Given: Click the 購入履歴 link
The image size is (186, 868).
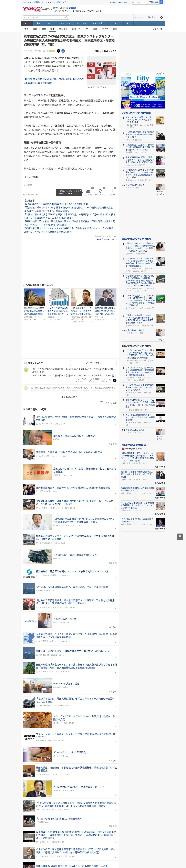Looking at the screenshot, I should tap(152, 18).
